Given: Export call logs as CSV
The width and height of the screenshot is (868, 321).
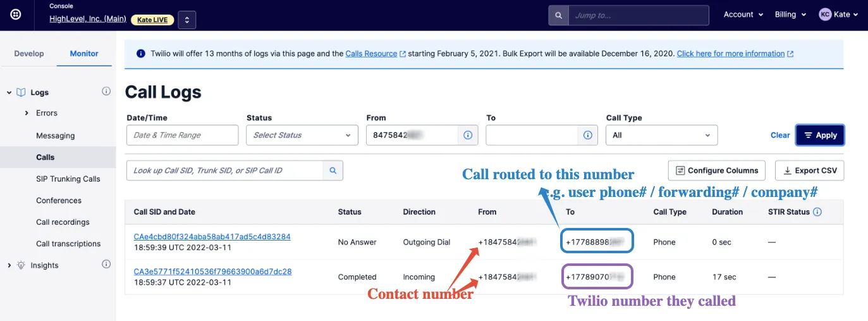Looking at the screenshot, I should click(810, 170).
